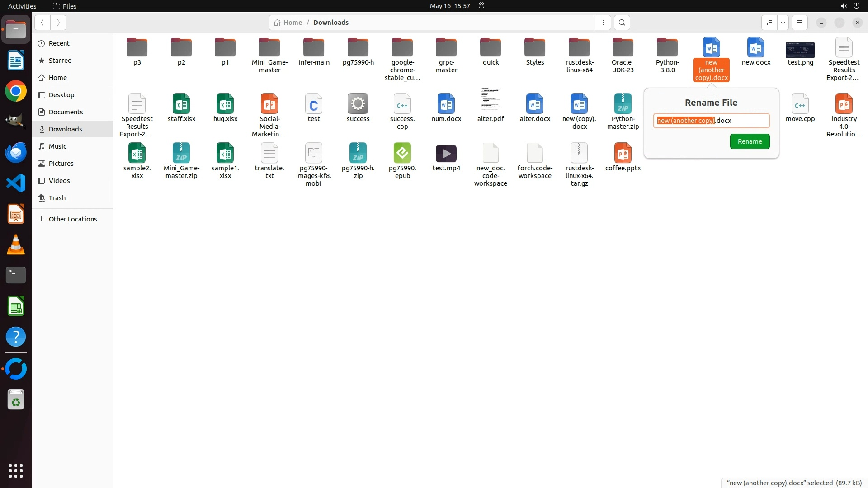Screen dimensions: 868x488
Task: Select the Python-master.zip archive icon
Action: coord(623,104)
